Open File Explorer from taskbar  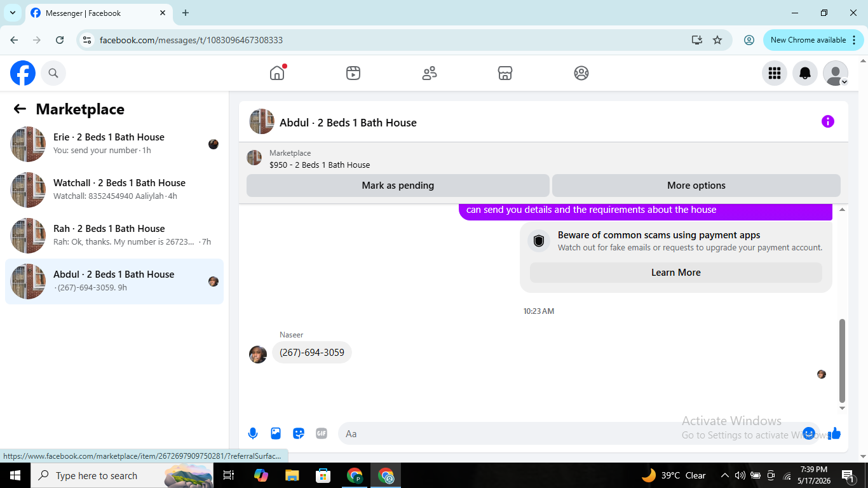(292, 475)
